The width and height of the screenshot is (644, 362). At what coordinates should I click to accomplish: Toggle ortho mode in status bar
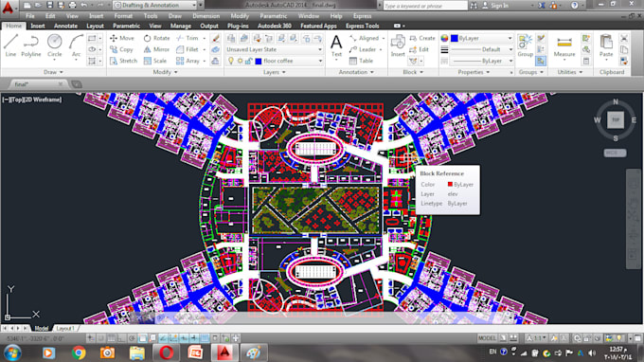coord(121,338)
